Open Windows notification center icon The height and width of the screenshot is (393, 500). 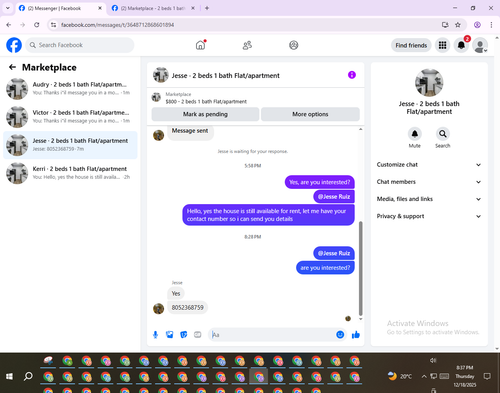coord(487,376)
